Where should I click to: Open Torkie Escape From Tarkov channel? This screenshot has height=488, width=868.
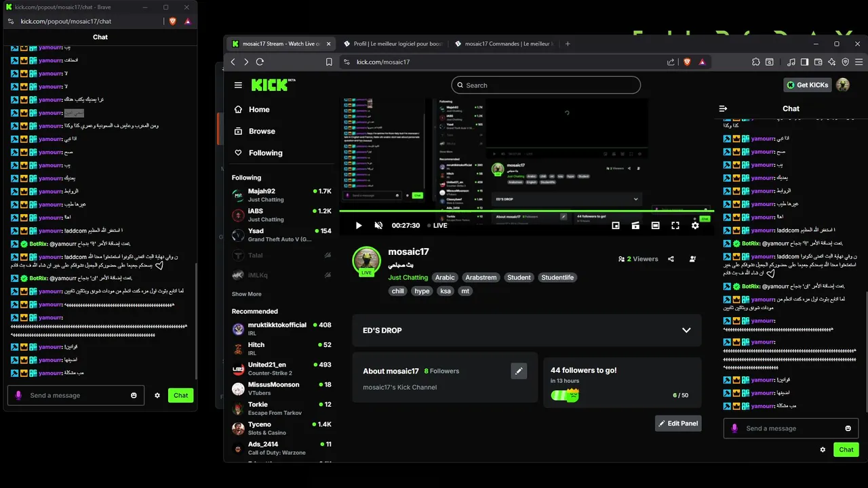coord(281,408)
